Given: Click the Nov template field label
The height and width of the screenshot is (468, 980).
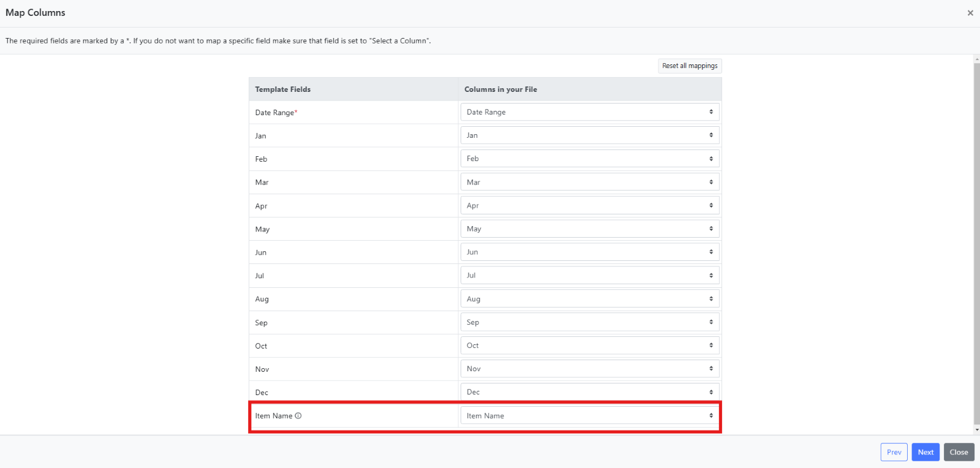Looking at the screenshot, I should click(262, 369).
